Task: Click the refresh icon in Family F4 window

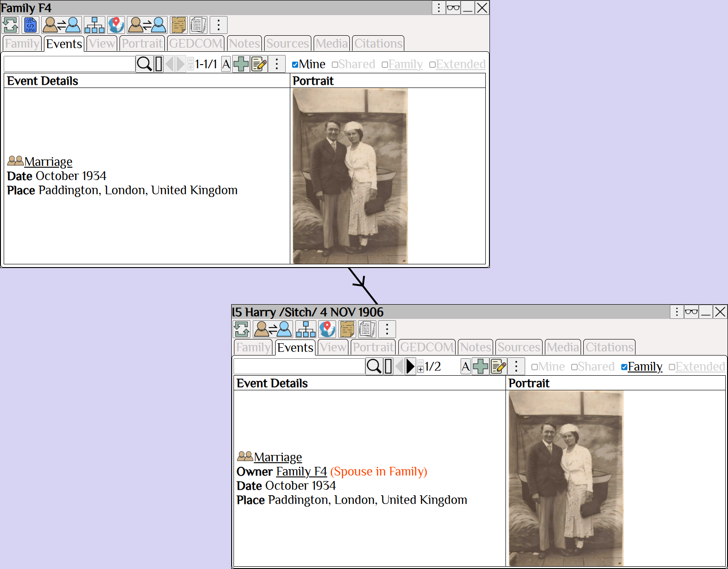Action: click(10, 25)
